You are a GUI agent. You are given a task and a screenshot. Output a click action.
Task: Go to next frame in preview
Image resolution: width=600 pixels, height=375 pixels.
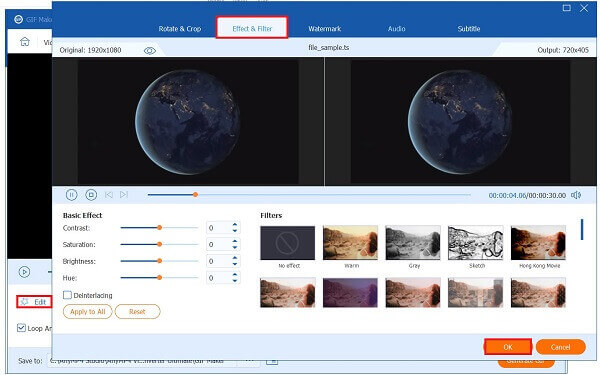pos(124,195)
